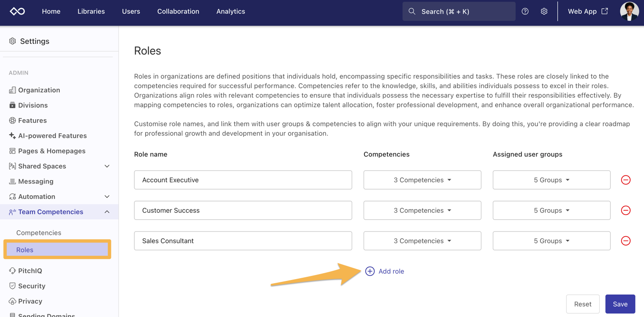Screen dimensions: 644x317
Task: Expand the Automation menu chevron
Action: [x=107, y=197]
